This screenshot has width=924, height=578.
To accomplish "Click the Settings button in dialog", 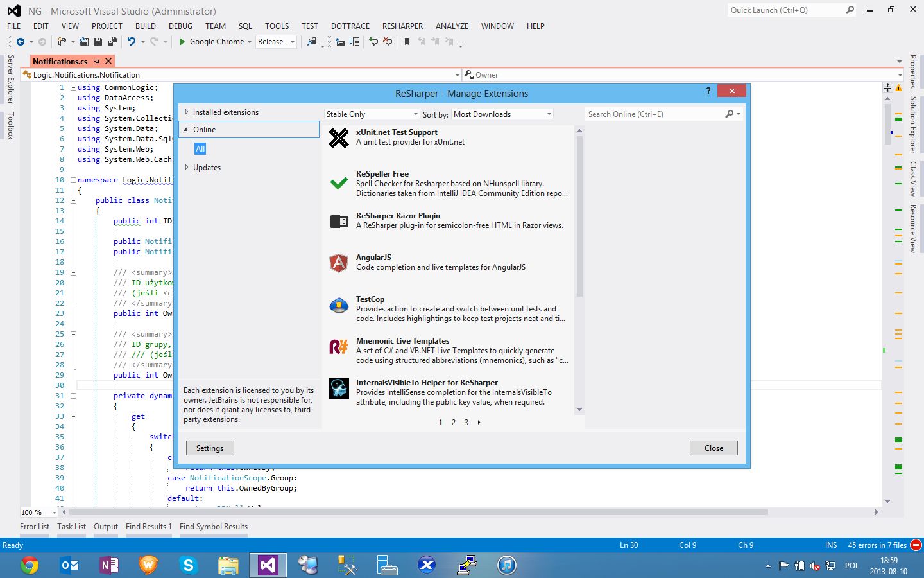I will [210, 448].
